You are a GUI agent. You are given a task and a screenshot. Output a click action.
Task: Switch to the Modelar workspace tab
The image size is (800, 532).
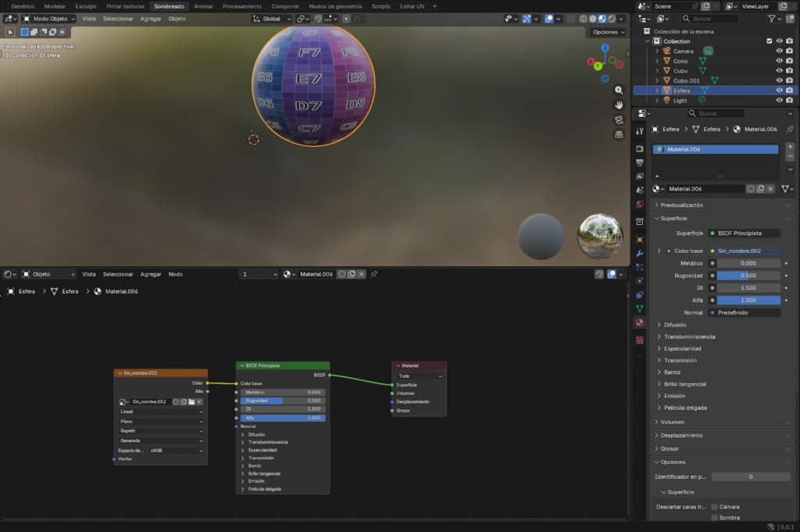[55, 6]
